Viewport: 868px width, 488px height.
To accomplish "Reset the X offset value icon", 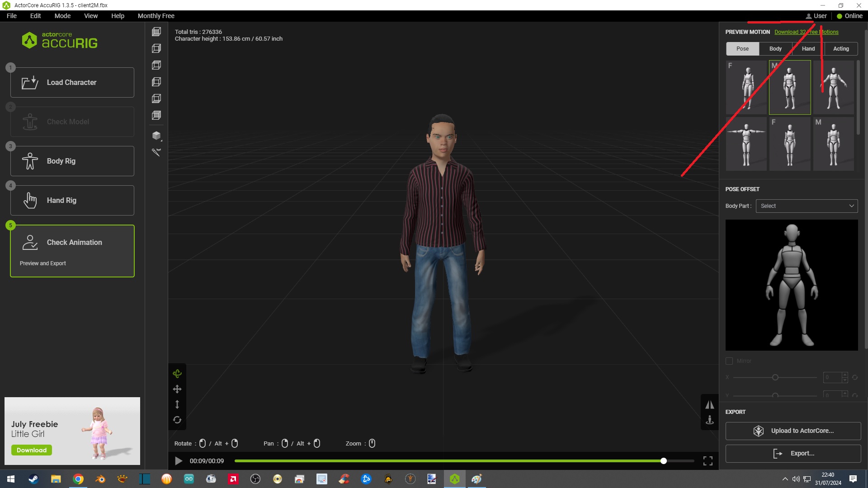I will (x=855, y=377).
